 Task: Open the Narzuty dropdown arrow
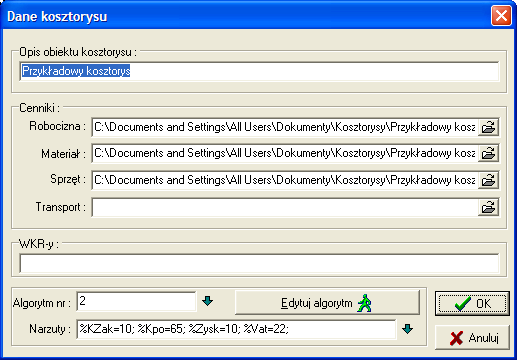click(x=407, y=329)
